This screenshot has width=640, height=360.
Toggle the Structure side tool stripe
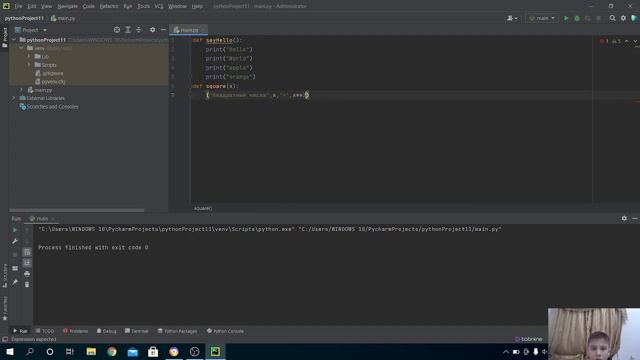(4, 276)
